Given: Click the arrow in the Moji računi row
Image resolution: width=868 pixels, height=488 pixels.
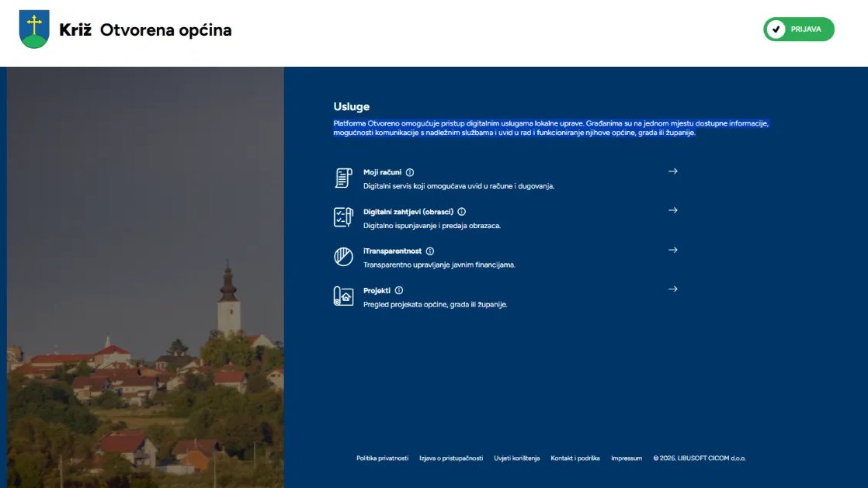Looking at the screenshot, I should point(673,171).
